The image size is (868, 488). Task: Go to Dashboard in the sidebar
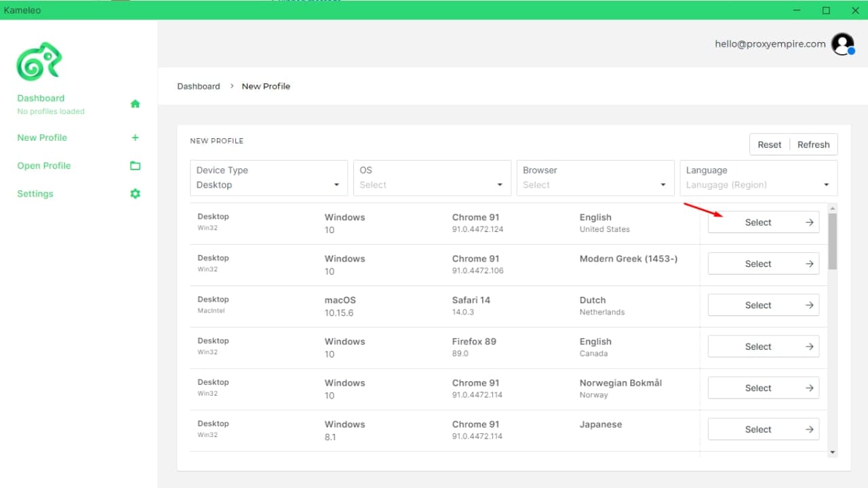tap(41, 98)
